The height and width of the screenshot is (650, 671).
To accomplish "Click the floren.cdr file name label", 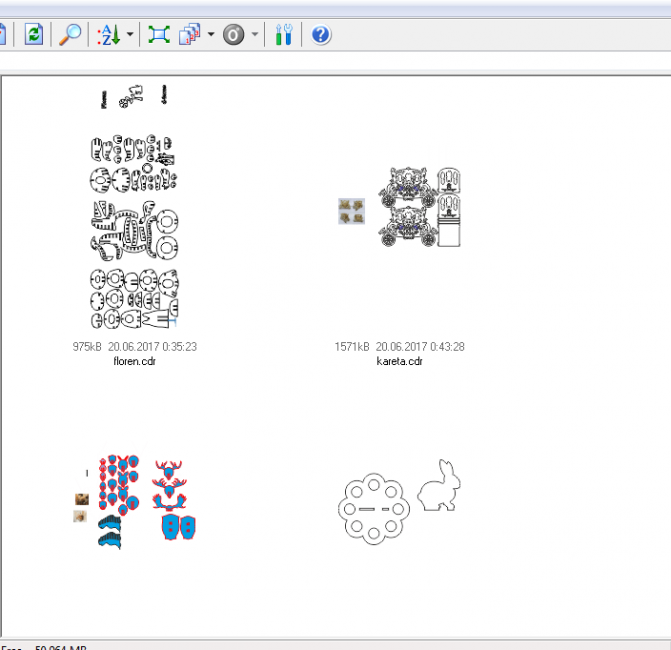I will (x=134, y=361).
